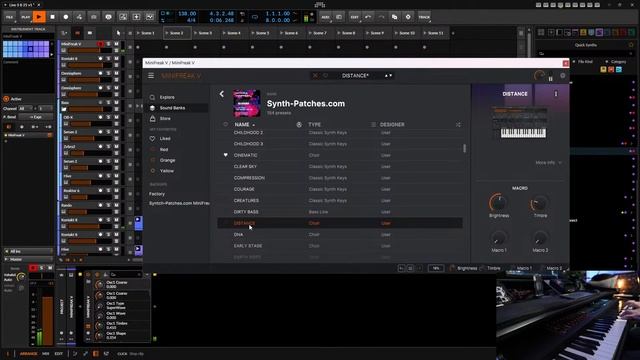Mute the OB-X track

(x=116, y=117)
